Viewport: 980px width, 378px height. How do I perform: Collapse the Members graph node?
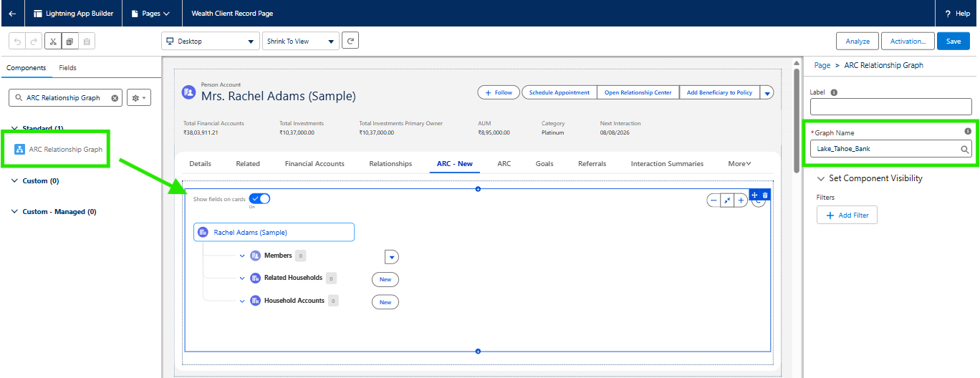(x=242, y=256)
